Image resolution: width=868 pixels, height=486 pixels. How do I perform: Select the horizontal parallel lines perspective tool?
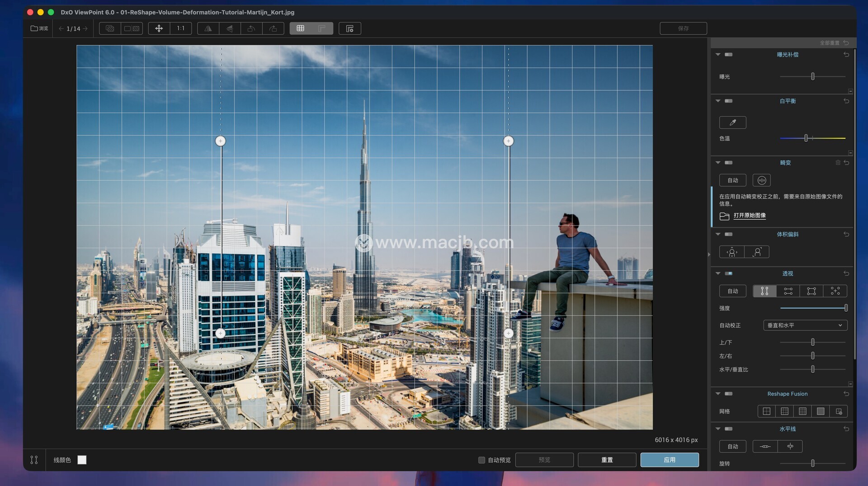(788, 291)
